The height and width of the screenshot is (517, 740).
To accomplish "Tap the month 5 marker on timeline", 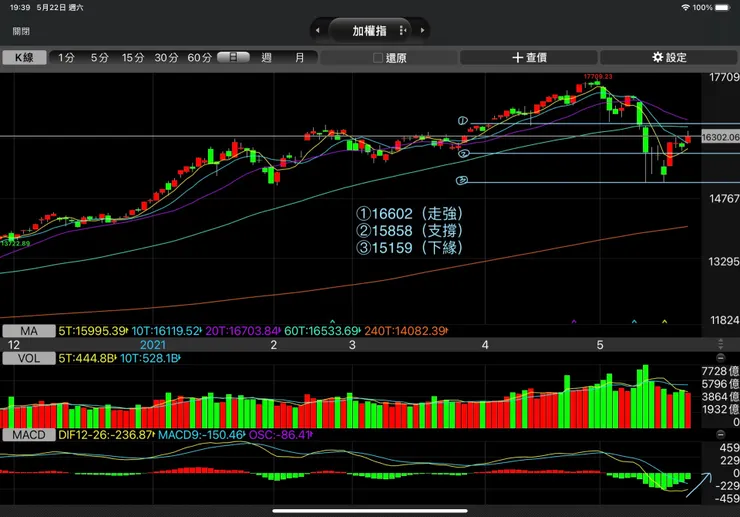I will pos(600,345).
